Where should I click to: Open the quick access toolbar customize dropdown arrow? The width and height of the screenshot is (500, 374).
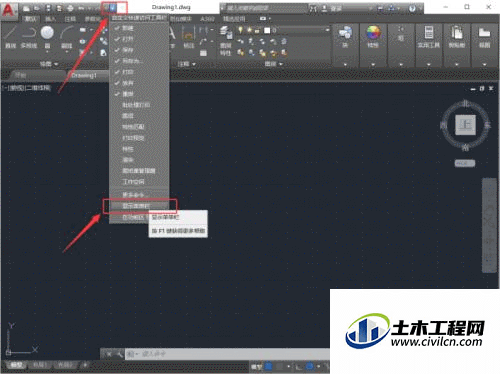click(x=113, y=8)
